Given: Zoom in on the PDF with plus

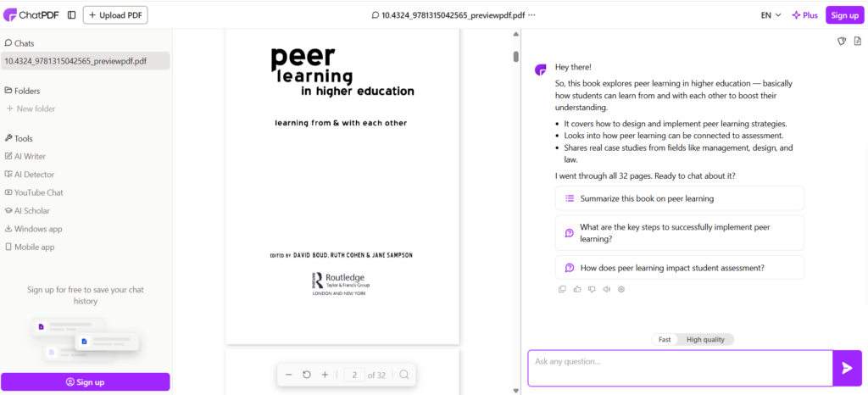Looking at the screenshot, I should pyautogui.click(x=325, y=375).
